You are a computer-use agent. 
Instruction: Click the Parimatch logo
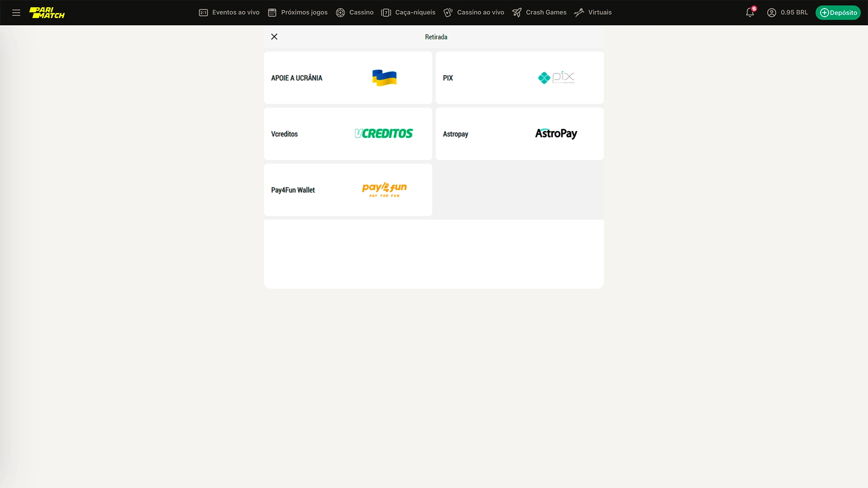47,13
